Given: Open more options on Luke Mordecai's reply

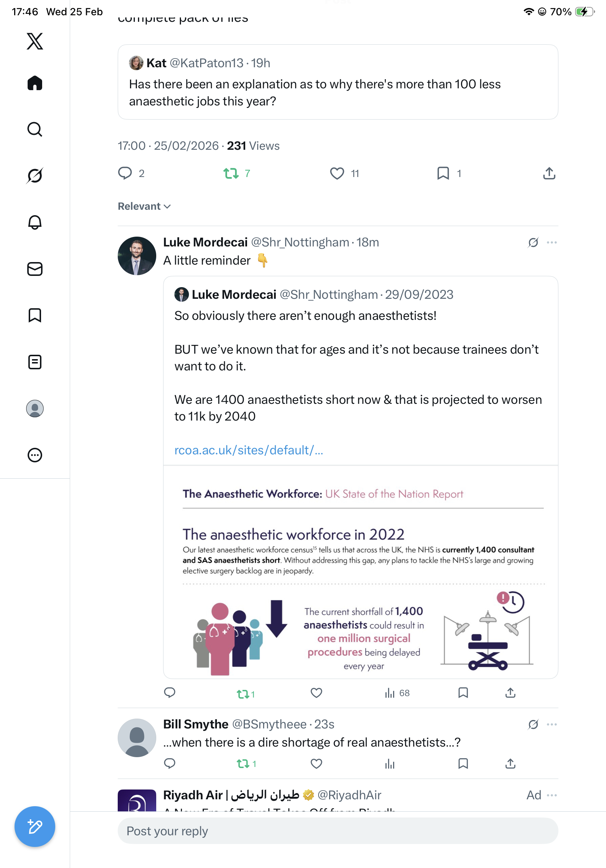Looking at the screenshot, I should point(552,242).
